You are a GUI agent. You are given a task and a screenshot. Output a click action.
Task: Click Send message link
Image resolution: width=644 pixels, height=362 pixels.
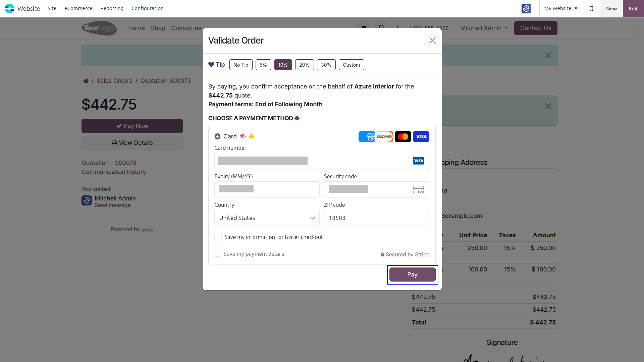(113, 205)
